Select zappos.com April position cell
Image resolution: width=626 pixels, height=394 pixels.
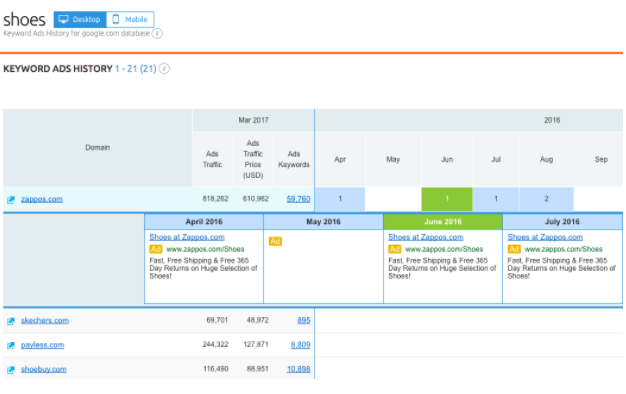[x=340, y=199]
